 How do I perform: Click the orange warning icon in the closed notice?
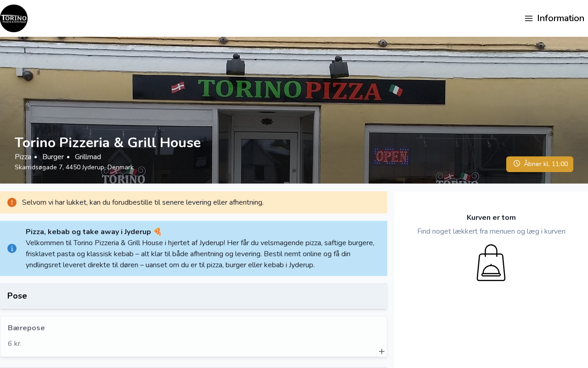12,202
